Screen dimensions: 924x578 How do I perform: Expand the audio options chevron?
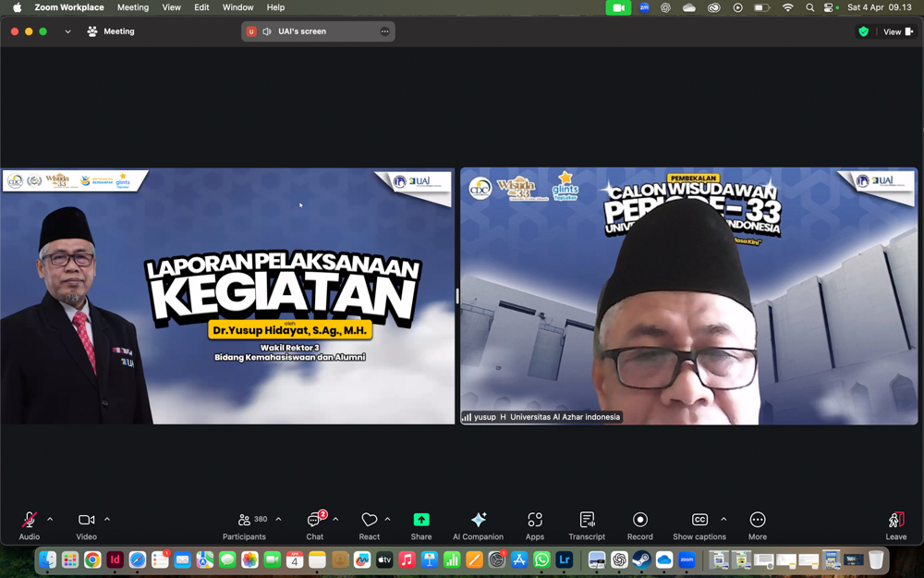pyautogui.click(x=50, y=520)
